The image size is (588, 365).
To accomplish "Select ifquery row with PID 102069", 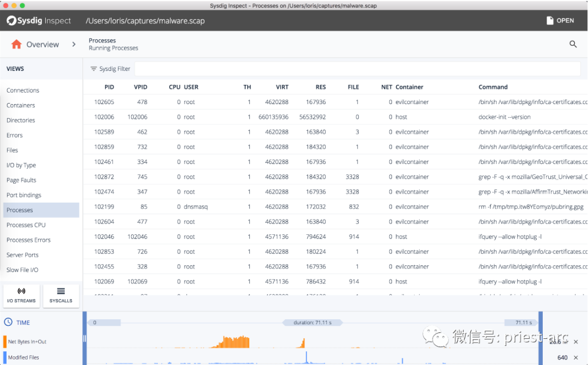I will click(335, 282).
